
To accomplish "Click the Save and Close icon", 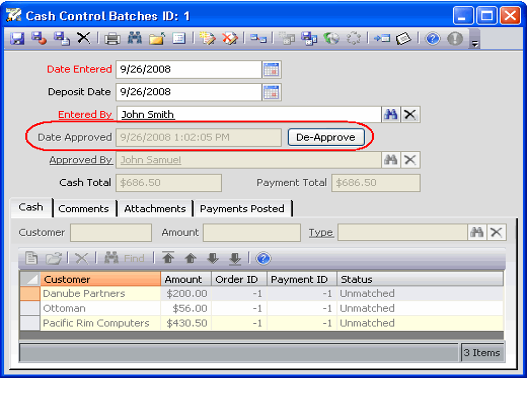I will (39, 38).
